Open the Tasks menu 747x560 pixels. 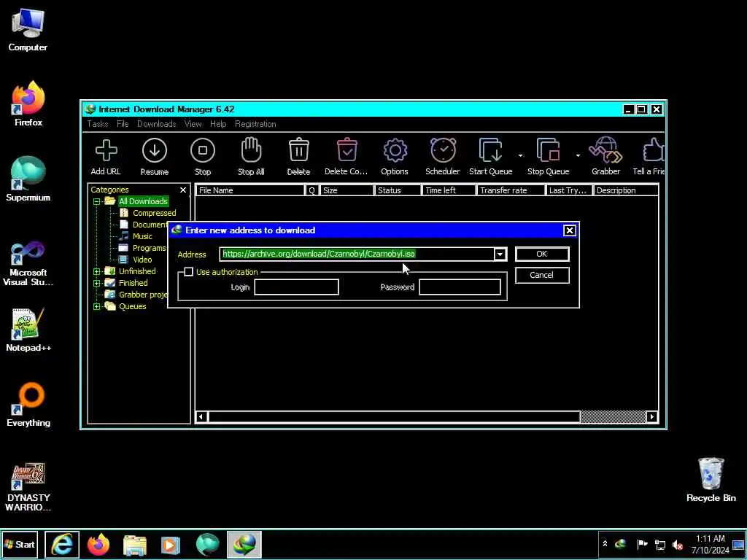pos(97,124)
